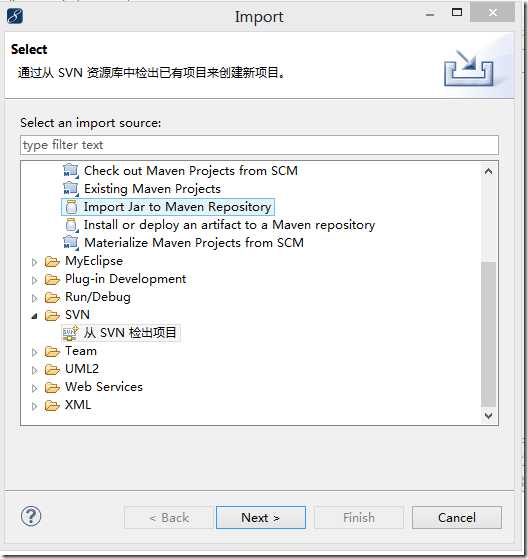Click the Cancel button
Image resolution: width=528 pixels, height=559 pixels.
tap(457, 517)
